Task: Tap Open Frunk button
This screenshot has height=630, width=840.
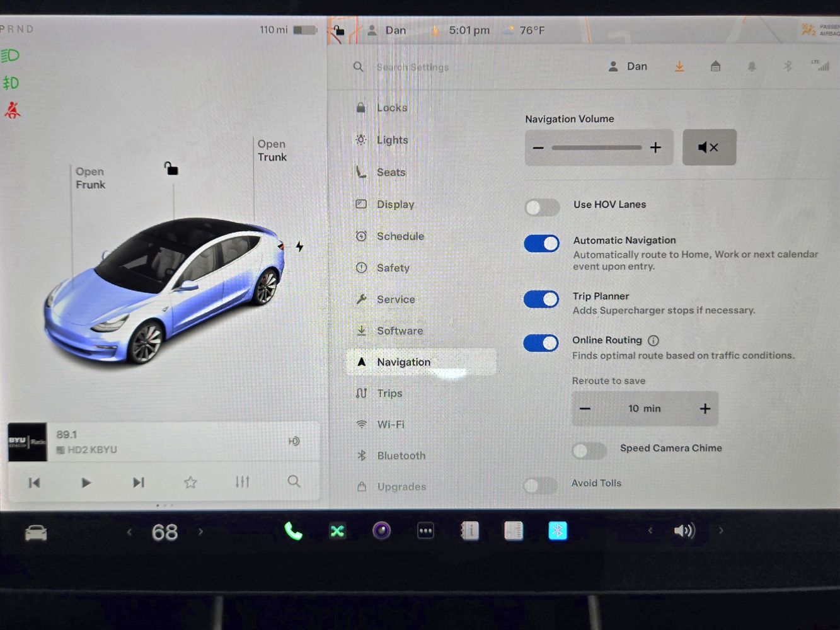Action: [x=90, y=178]
